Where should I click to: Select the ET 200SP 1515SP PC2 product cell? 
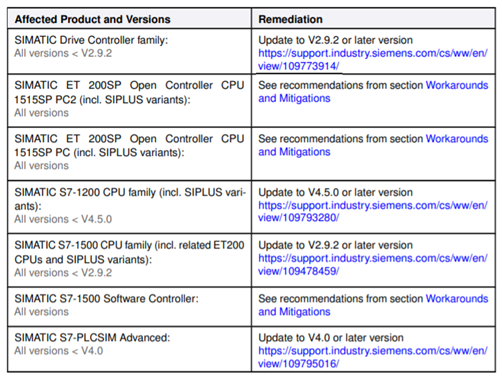(129, 100)
